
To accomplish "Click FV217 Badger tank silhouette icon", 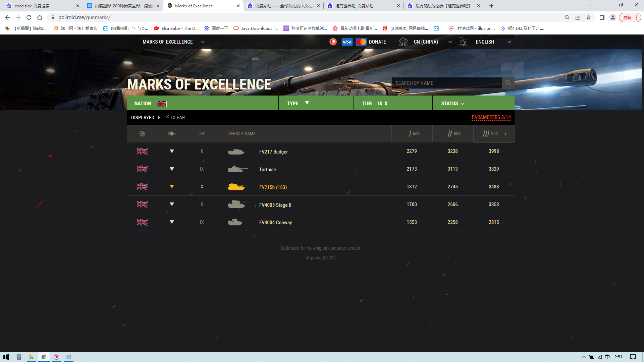I will 240,152.
